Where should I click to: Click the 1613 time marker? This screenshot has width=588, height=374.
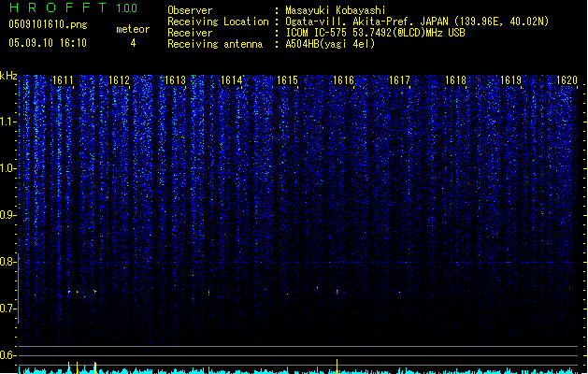tap(175, 80)
